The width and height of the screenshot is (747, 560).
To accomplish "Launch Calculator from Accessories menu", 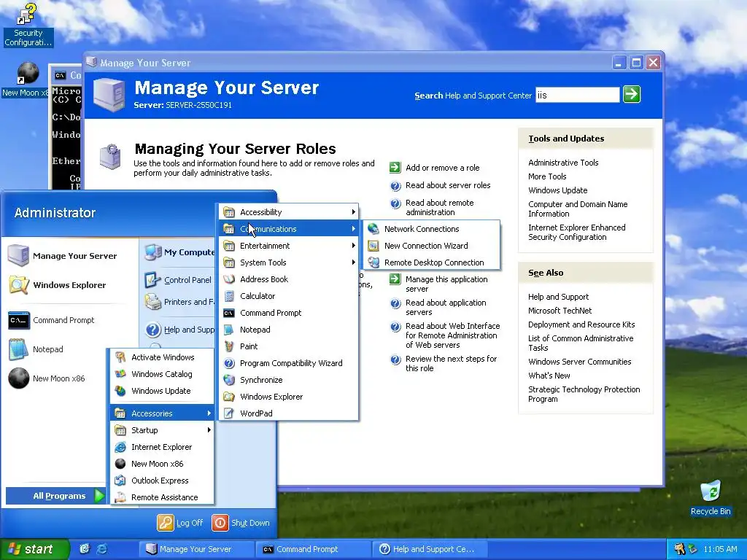I will pos(288,296).
